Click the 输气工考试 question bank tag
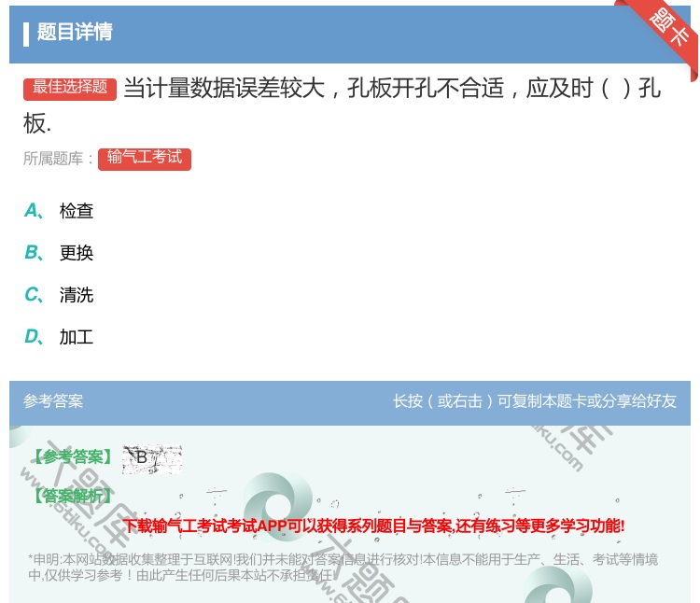The height and width of the screenshot is (603, 700). 145,159
